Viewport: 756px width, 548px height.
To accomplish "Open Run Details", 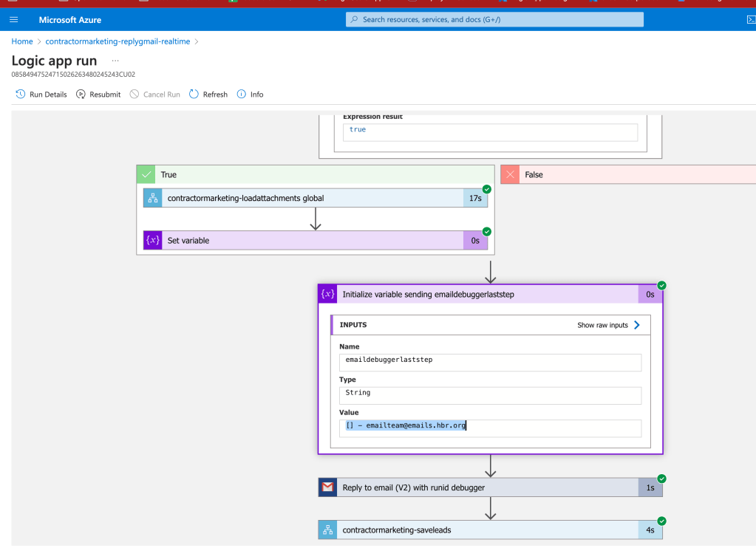I will [41, 95].
